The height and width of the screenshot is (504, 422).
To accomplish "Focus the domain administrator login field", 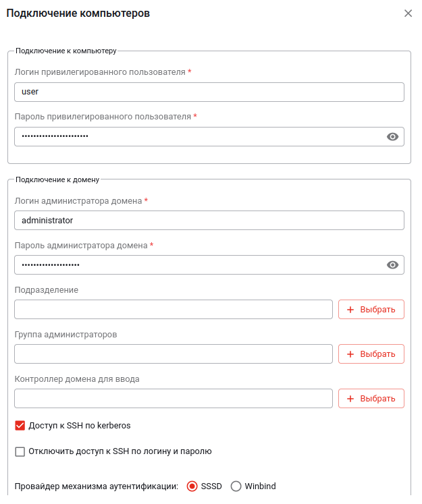I will [209, 221].
